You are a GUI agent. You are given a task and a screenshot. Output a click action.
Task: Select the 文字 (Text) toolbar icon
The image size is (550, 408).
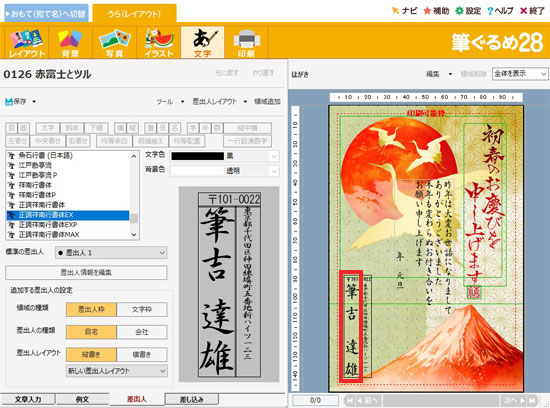[x=202, y=43]
